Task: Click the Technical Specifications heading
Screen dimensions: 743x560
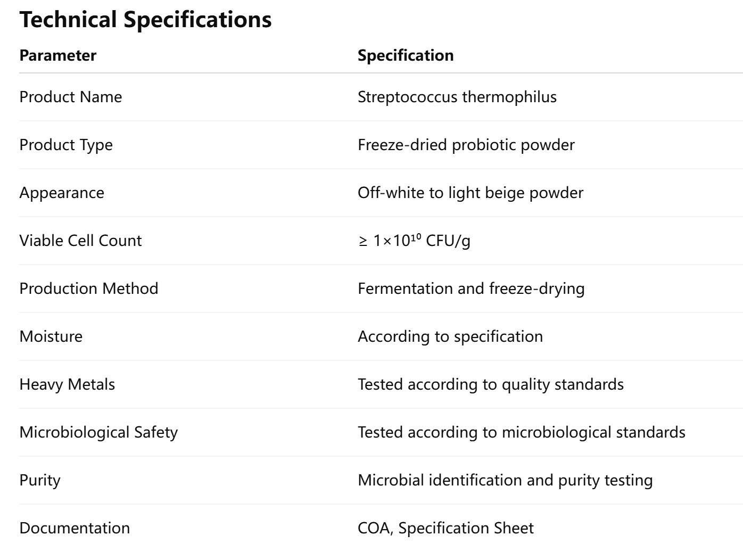Action: click(145, 20)
